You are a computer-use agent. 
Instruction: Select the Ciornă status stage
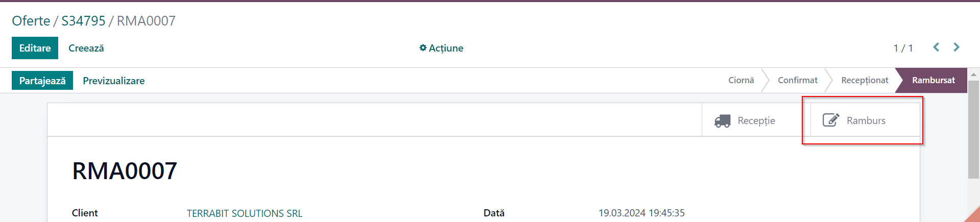tap(741, 80)
